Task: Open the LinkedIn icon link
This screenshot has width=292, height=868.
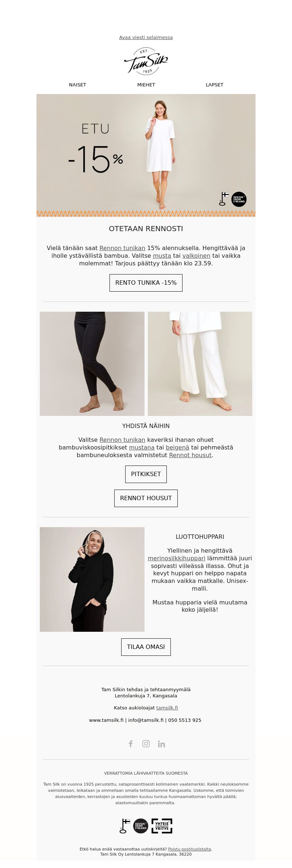Action: [161, 744]
